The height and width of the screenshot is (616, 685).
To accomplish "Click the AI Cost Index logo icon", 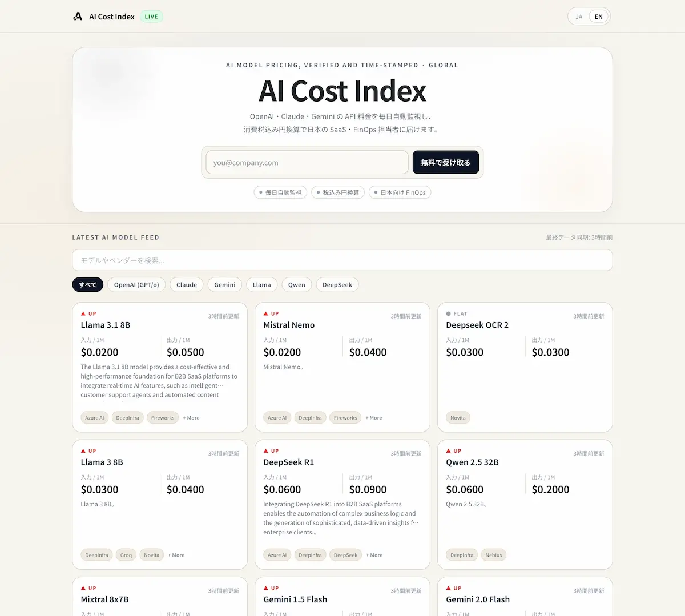I will tap(78, 16).
